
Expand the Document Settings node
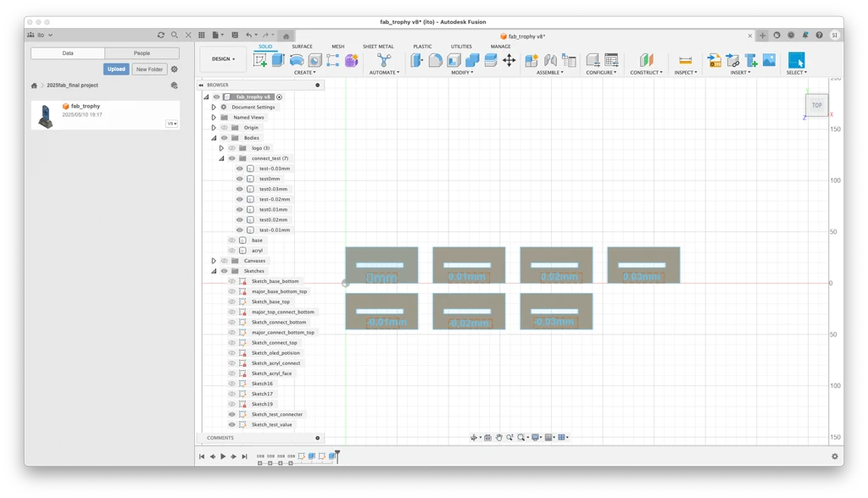coord(214,108)
